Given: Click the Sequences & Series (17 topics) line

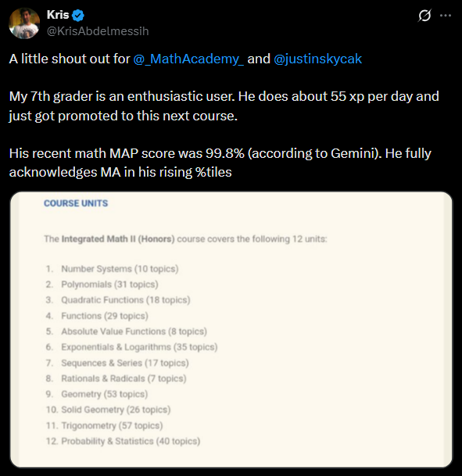Looking at the screenshot, I should (x=125, y=363).
